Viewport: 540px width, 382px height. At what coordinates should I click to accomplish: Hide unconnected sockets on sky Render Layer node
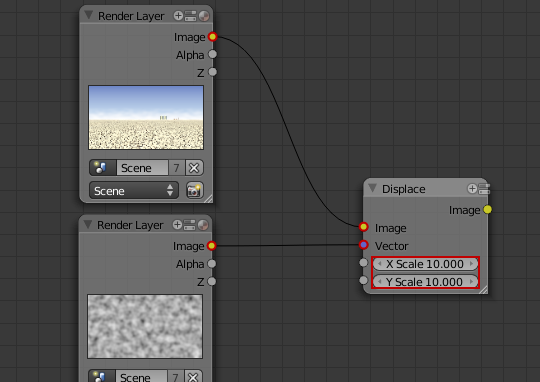click(178, 16)
